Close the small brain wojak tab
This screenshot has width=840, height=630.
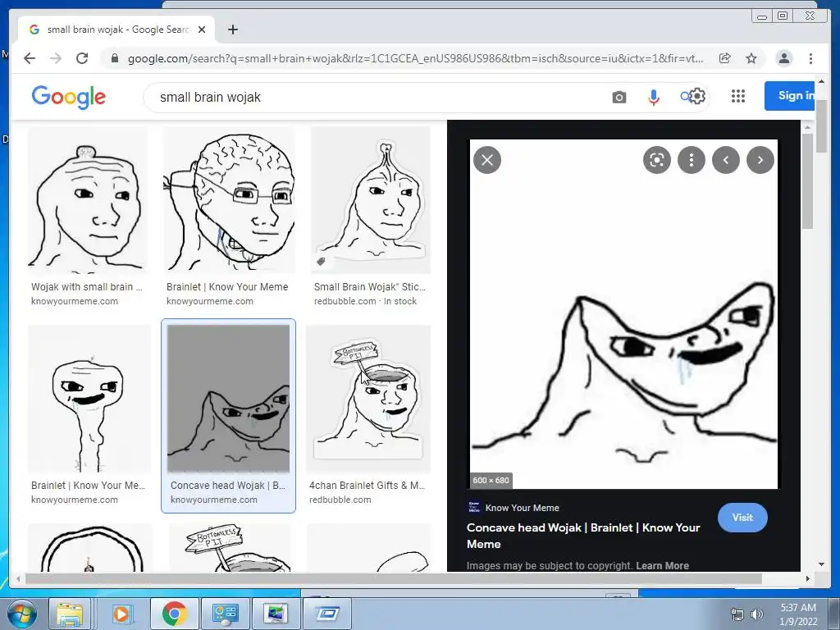(x=202, y=30)
